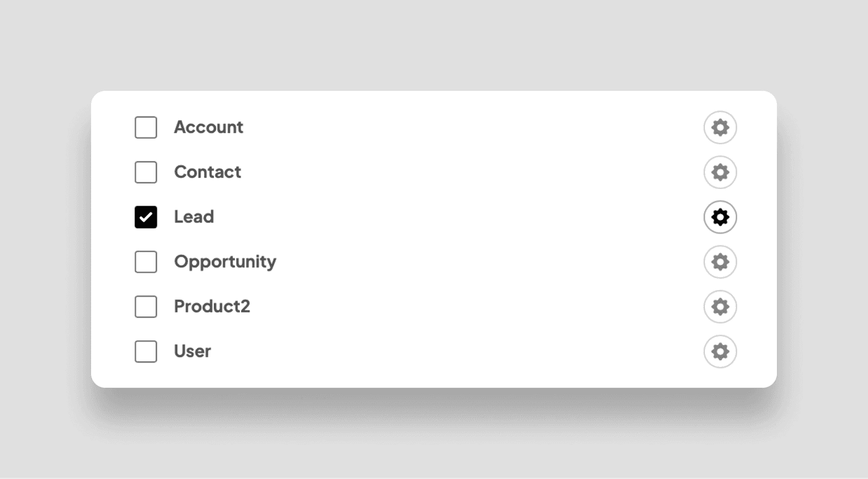Click the Lead label text
Image resolution: width=868 pixels, height=479 pixels.
pyautogui.click(x=193, y=217)
